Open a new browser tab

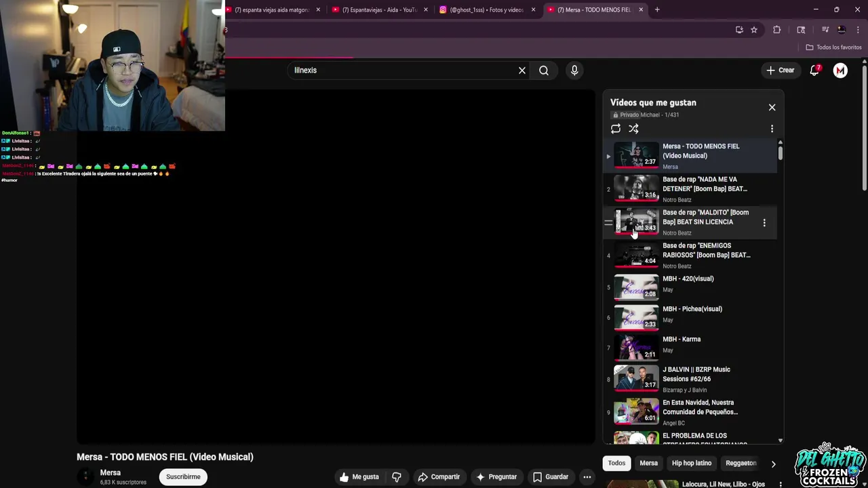pos(657,9)
